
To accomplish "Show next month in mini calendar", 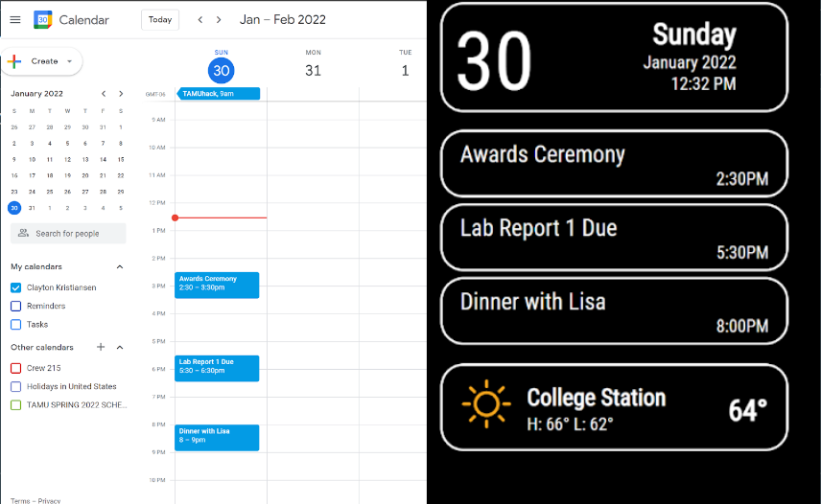I will click(x=121, y=94).
